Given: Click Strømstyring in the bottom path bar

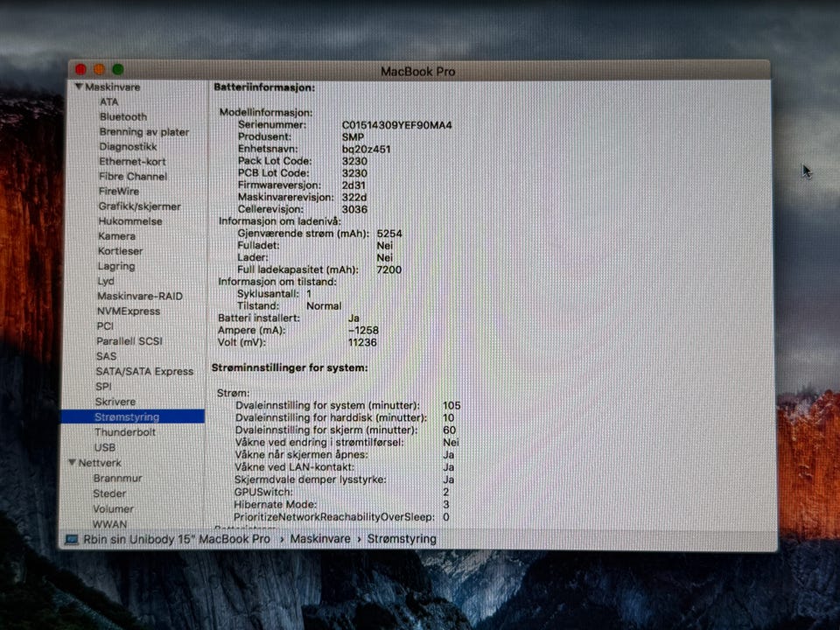Looking at the screenshot, I should click(x=402, y=539).
